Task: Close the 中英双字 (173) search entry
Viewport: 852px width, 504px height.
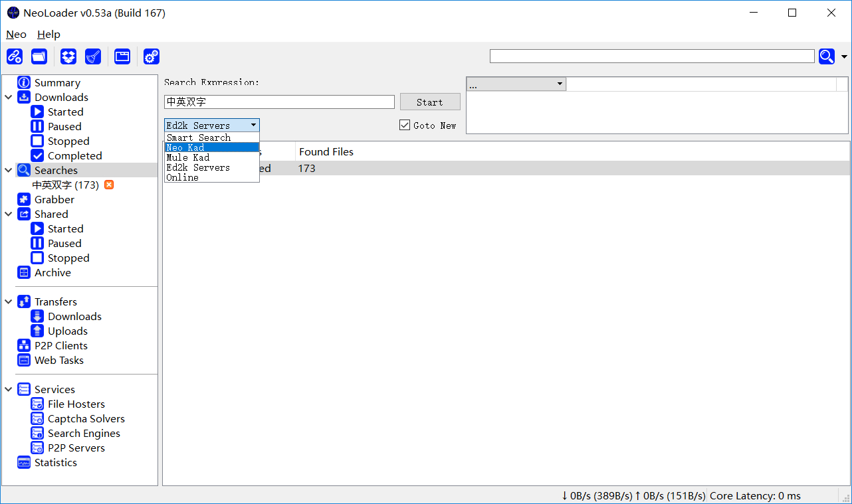Action: 109,185
